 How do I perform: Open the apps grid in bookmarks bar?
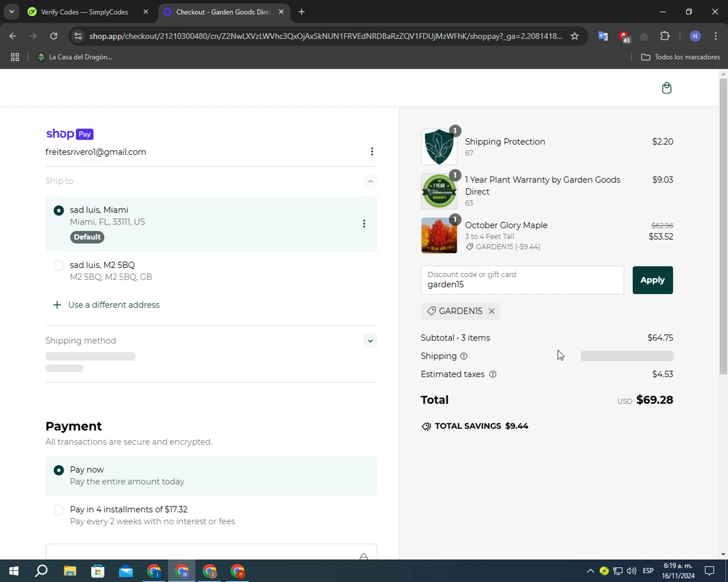(15, 57)
